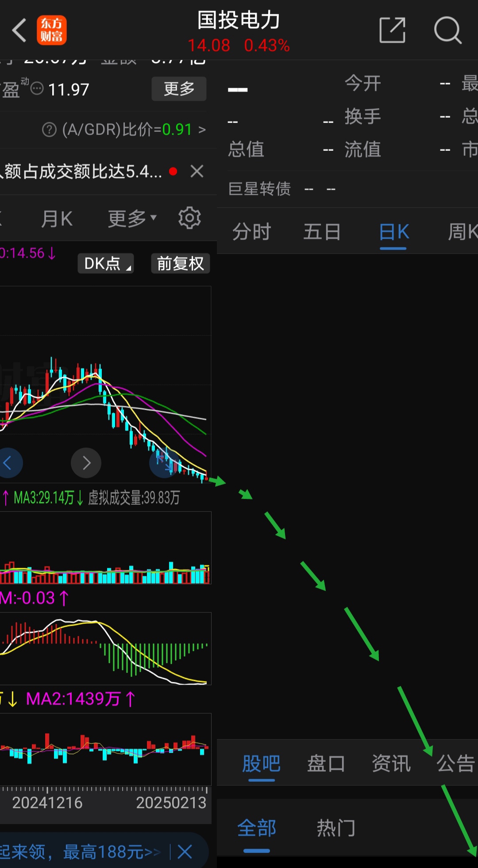The height and width of the screenshot is (868, 478).
Task: Tap the 流值 quote field
Action: coord(397,150)
